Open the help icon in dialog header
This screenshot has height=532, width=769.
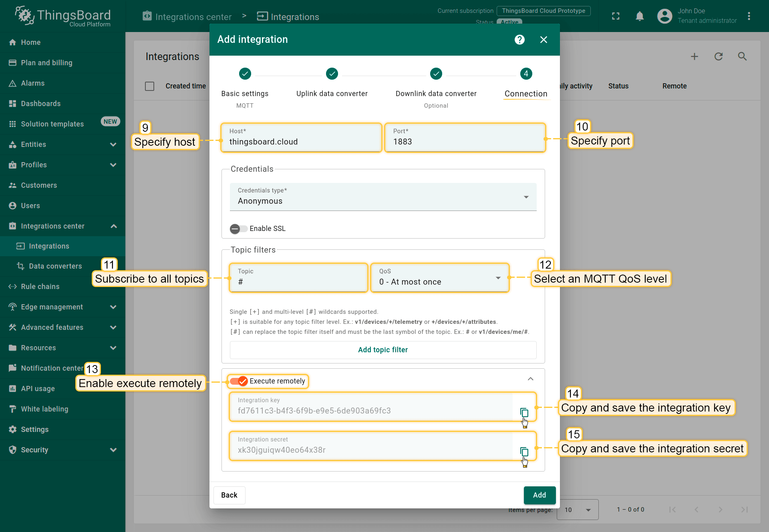click(x=519, y=40)
